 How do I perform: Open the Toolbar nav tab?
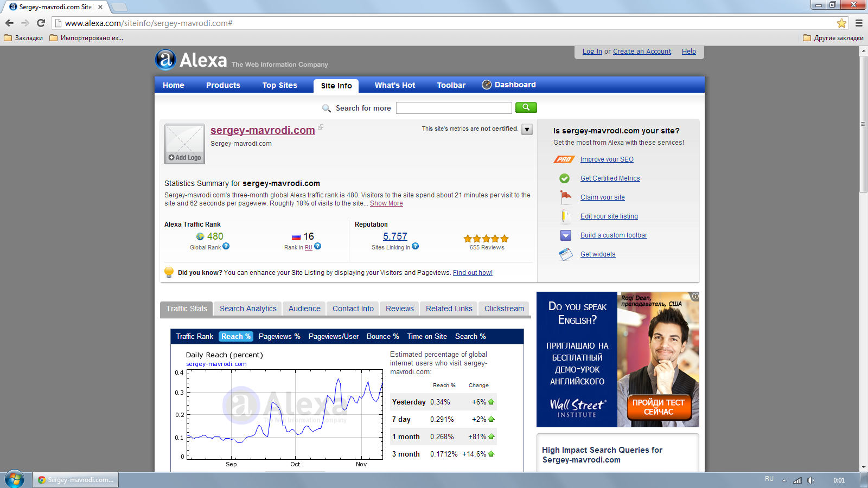pos(451,85)
